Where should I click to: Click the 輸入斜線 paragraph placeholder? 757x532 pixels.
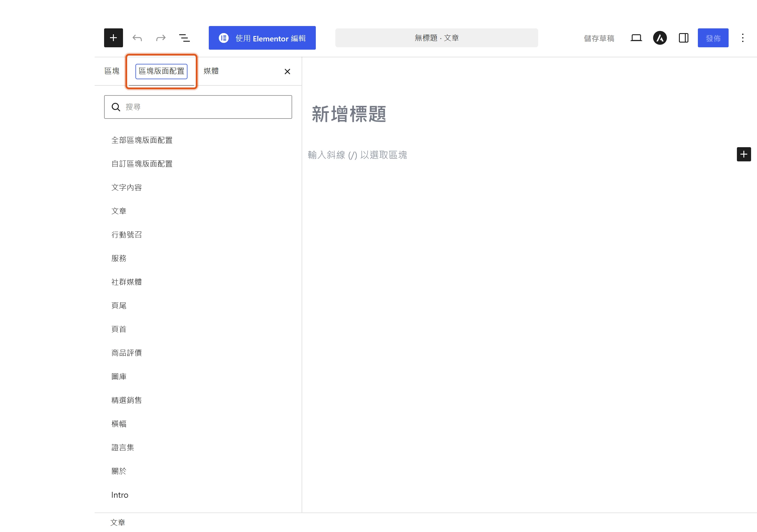click(358, 155)
